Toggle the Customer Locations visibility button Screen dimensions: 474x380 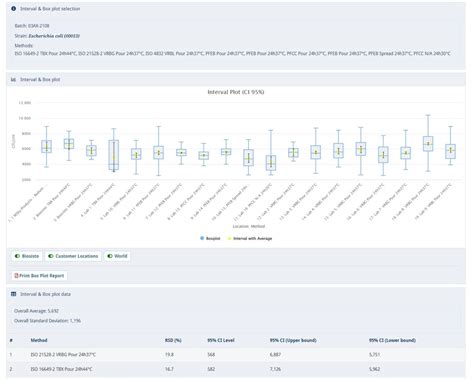(73, 256)
